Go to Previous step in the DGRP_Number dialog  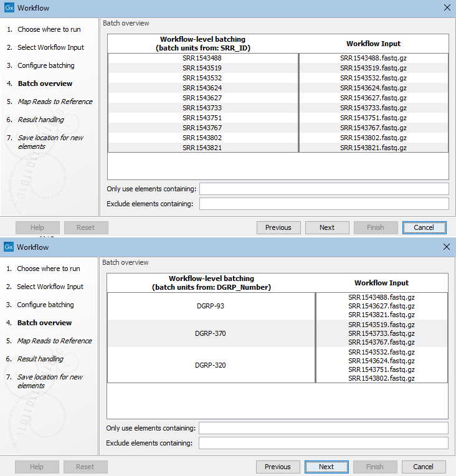pos(277,467)
